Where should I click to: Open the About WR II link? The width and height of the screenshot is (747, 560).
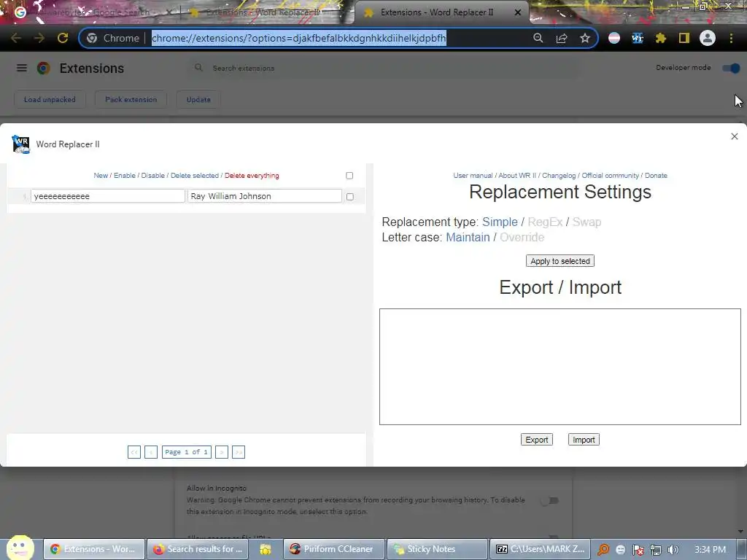pyautogui.click(x=517, y=176)
